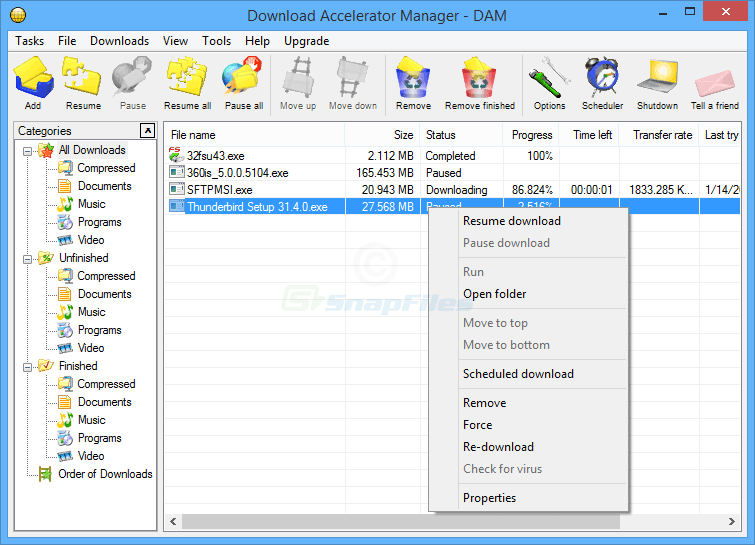Sort by the Progress column header
The width and height of the screenshot is (755, 545).
point(531,135)
